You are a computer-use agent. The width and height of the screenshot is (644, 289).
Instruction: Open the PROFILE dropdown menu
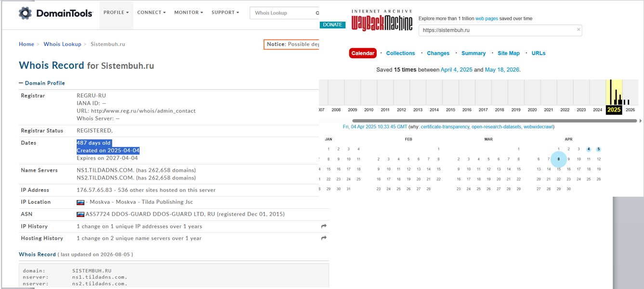pyautogui.click(x=116, y=13)
